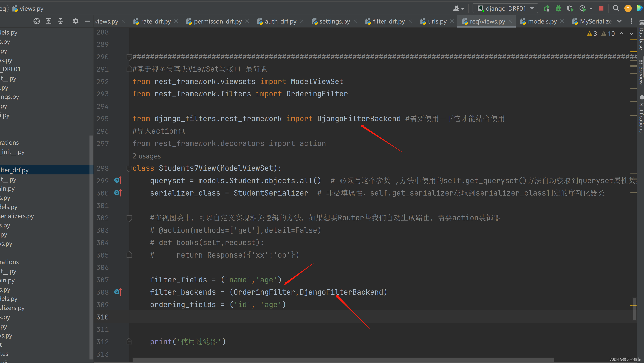Collapse all items in project tree
Screen dimensions: 644x363
(61, 21)
